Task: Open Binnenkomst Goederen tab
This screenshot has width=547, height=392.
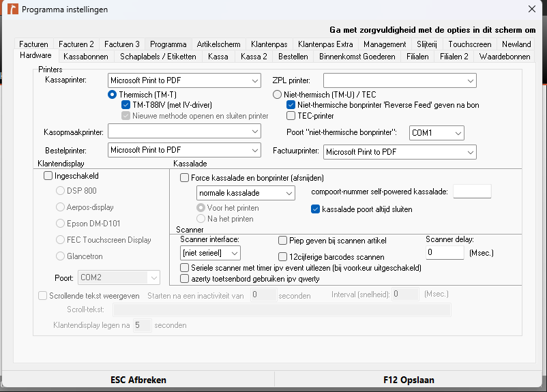Action: (x=357, y=57)
